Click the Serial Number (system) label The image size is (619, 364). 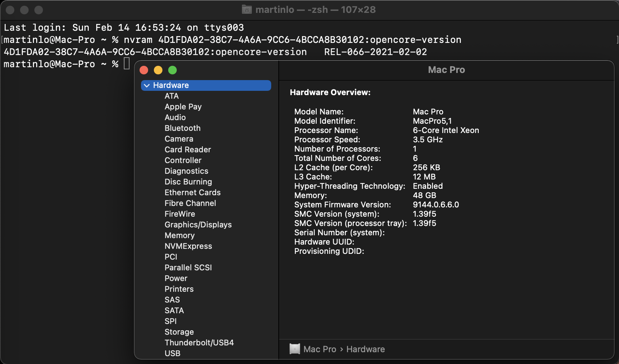(339, 233)
